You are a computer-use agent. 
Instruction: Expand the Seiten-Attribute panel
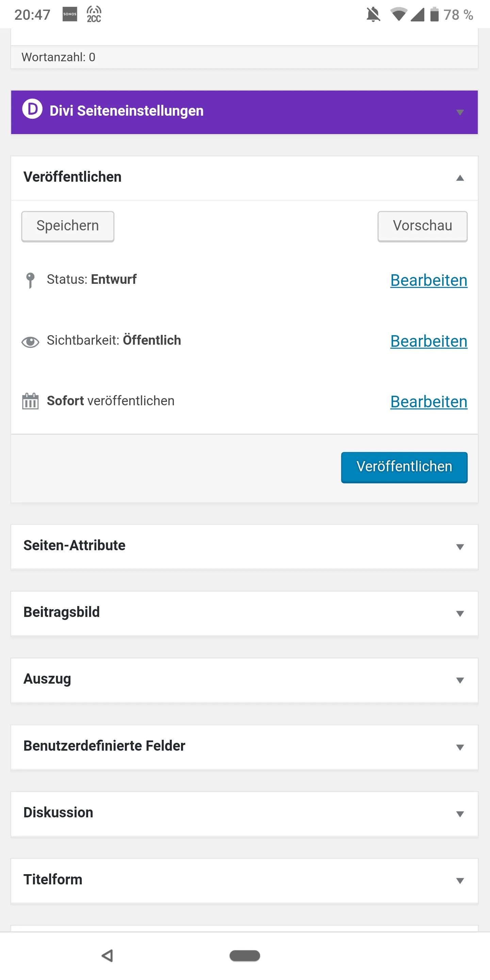[x=244, y=546]
